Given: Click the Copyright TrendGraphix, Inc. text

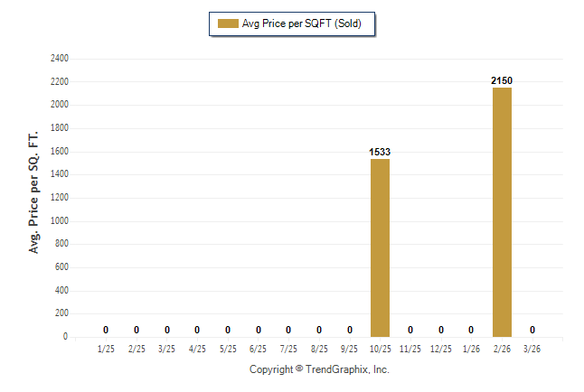Looking at the screenshot, I should point(319,369).
